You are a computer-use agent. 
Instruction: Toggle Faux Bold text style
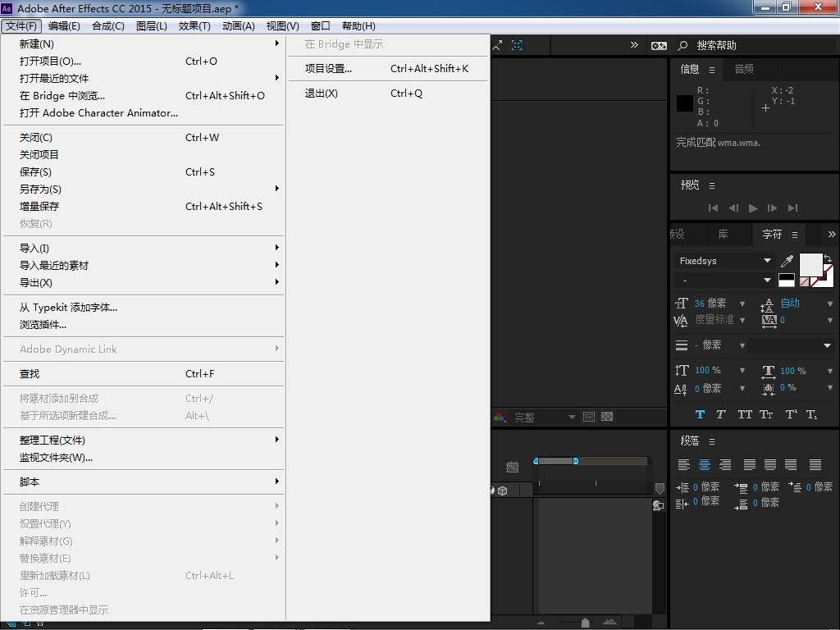point(700,414)
